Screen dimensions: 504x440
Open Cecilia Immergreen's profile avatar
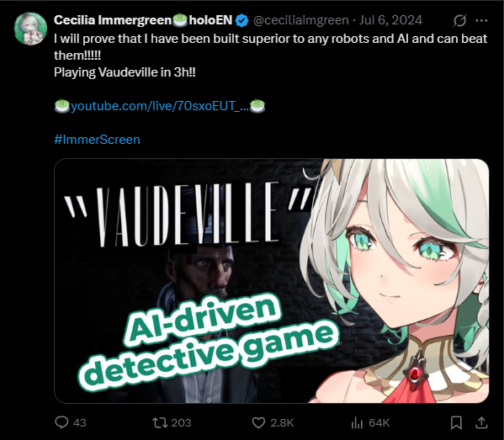[30, 29]
